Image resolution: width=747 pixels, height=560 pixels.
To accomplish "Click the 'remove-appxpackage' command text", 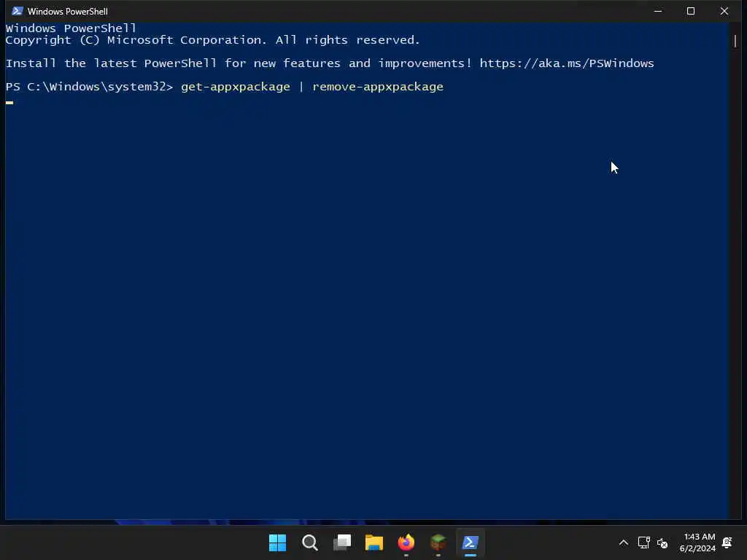I will [378, 87].
